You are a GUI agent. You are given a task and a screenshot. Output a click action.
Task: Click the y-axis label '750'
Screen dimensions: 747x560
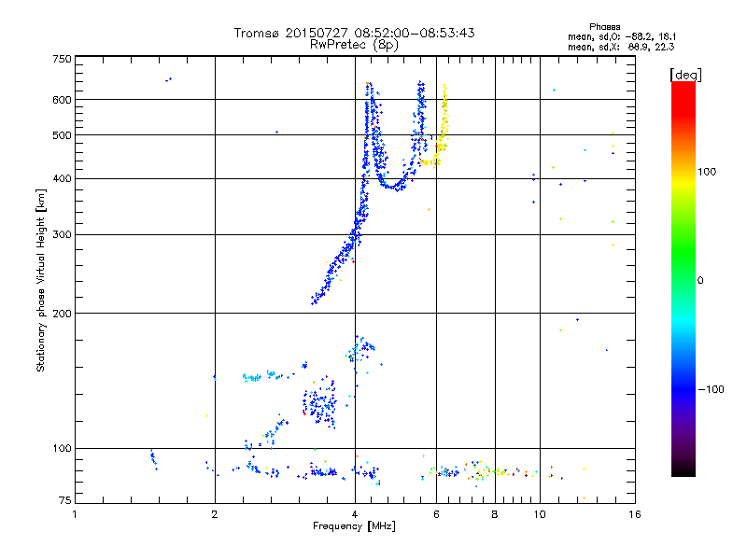pyautogui.click(x=62, y=59)
